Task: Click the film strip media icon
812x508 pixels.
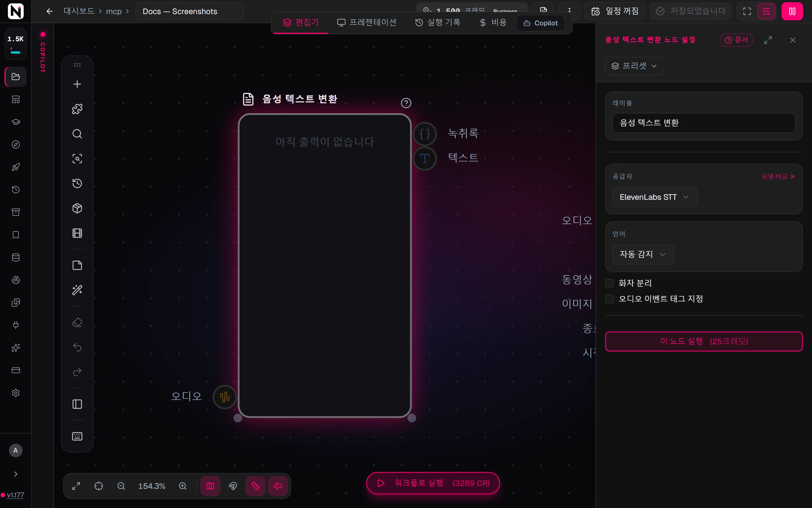Action: (77, 233)
